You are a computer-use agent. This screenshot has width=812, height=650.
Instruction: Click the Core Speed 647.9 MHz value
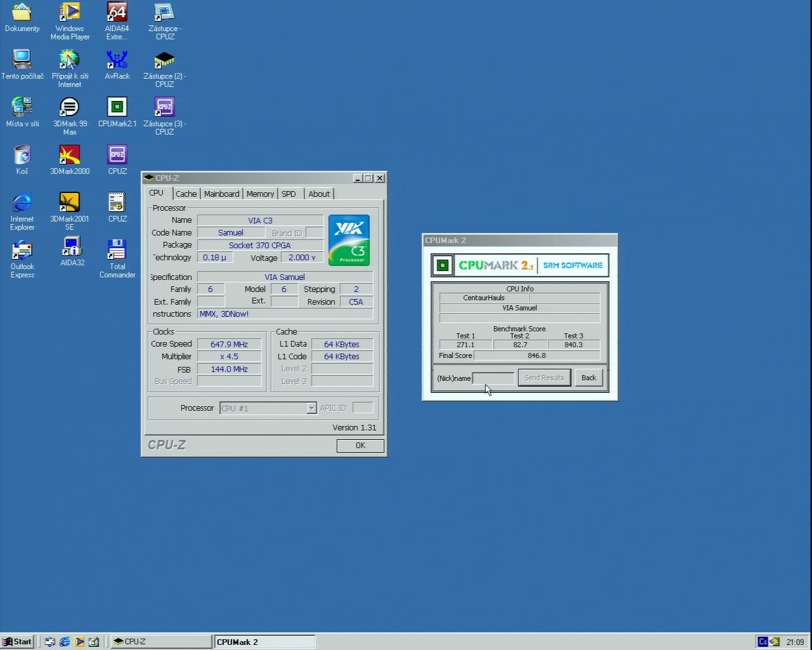tap(229, 344)
